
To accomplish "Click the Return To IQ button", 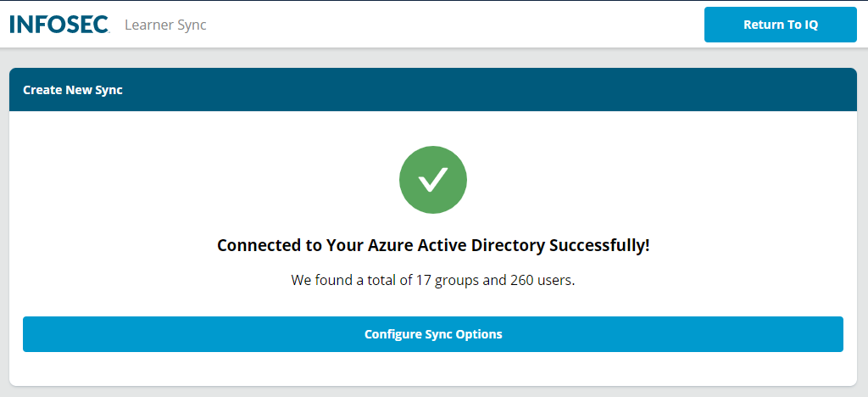I will (x=780, y=25).
